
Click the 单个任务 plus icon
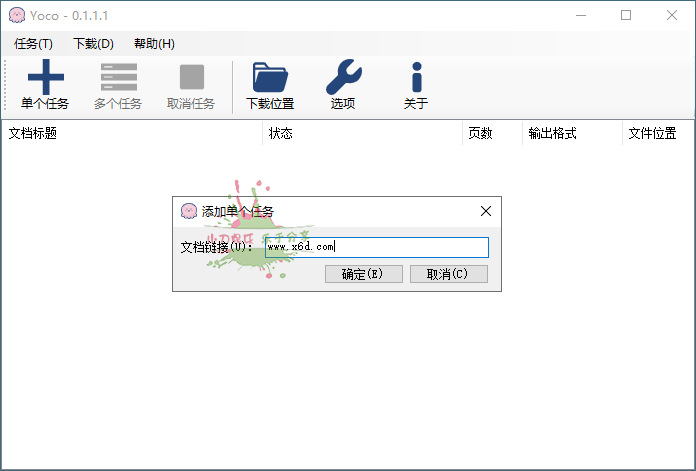click(x=45, y=77)
